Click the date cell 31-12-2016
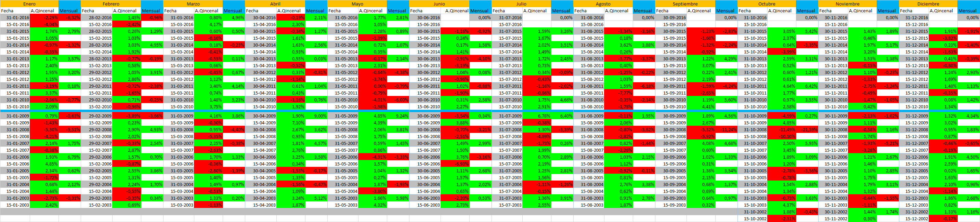Viewport: 980px width, 222px height. coord(914,17)
